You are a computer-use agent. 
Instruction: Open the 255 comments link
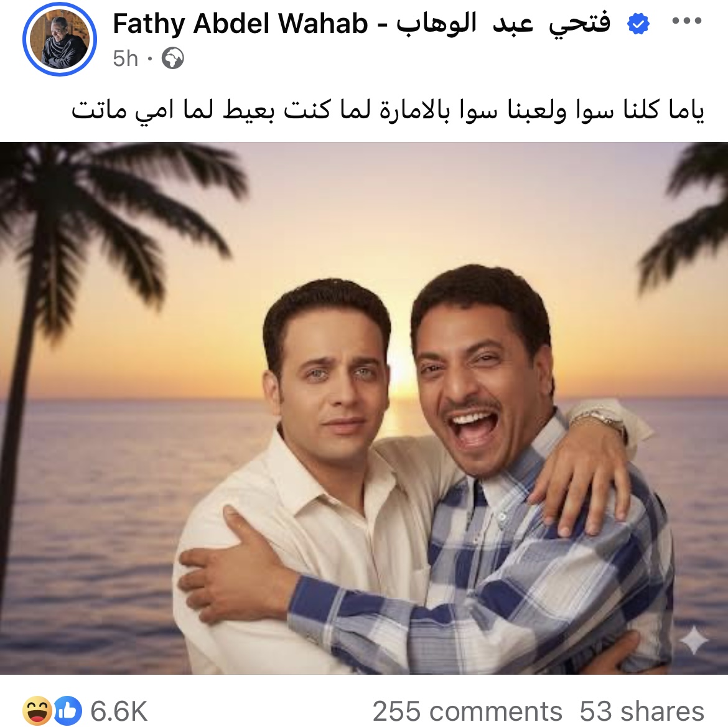click(x=467, y=711)
